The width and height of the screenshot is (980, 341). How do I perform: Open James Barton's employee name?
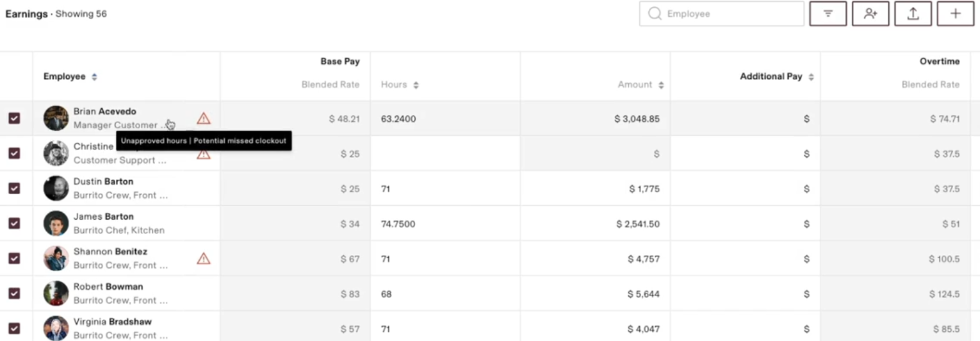coord(103,217)
